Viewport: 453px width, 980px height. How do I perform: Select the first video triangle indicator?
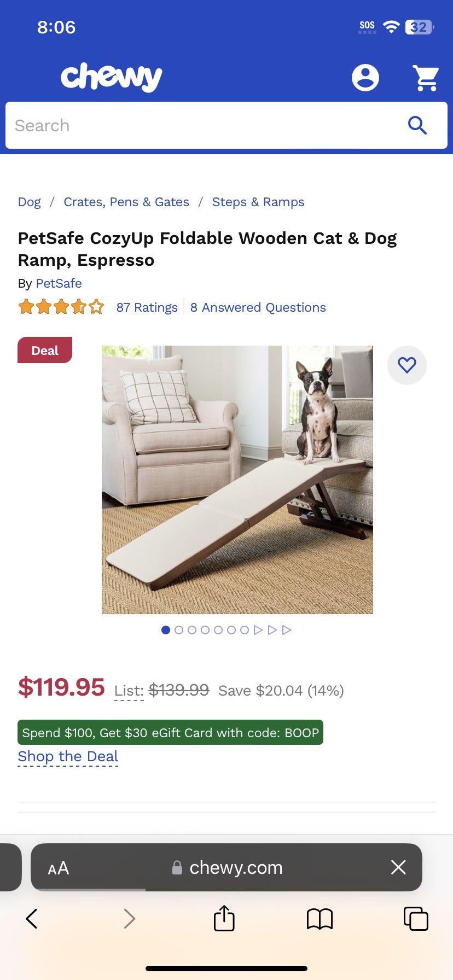258,630
